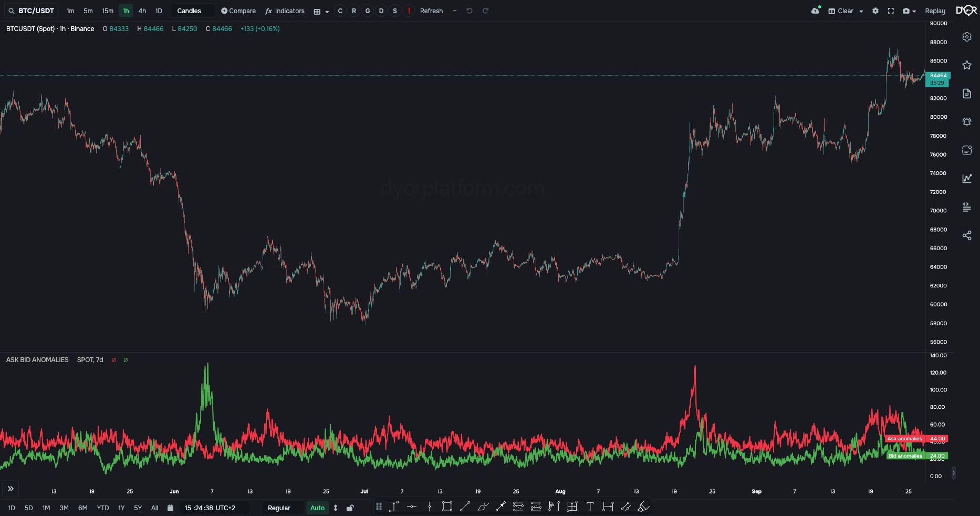Select the YTD range
This screenshot has height=516, width=980.
coord(103,508)
